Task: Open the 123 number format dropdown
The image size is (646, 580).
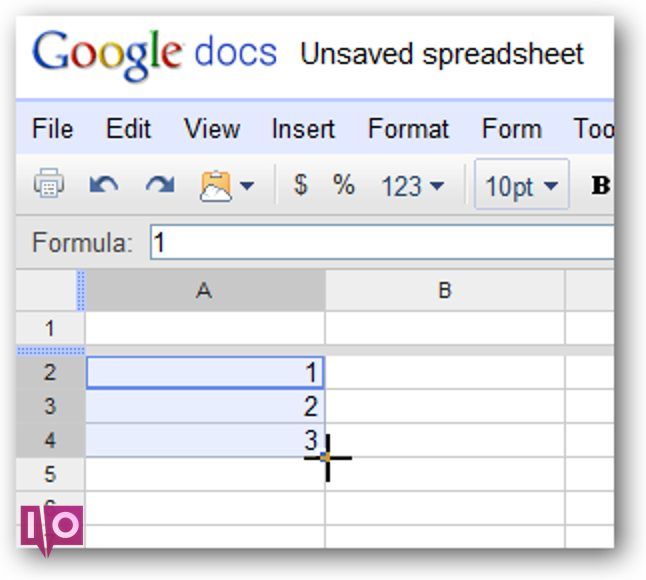Action: click(x=412, y=186)
